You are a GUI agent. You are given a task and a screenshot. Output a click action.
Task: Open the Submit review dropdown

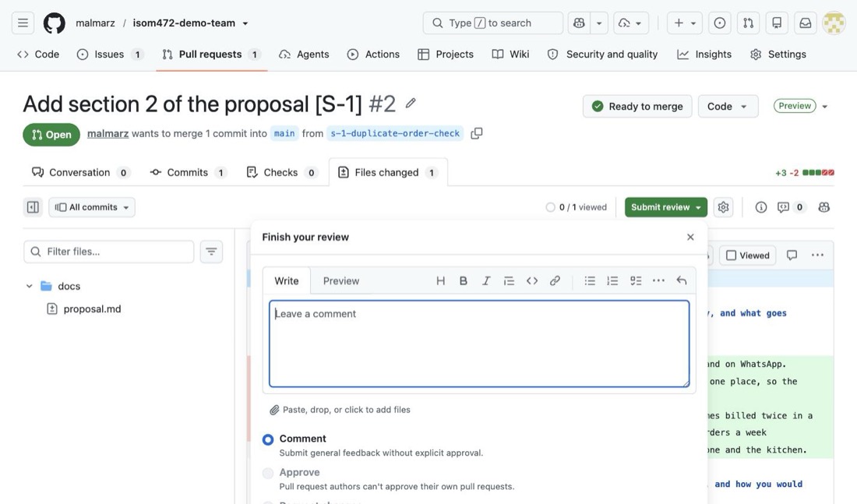click(x=665, y=207)
